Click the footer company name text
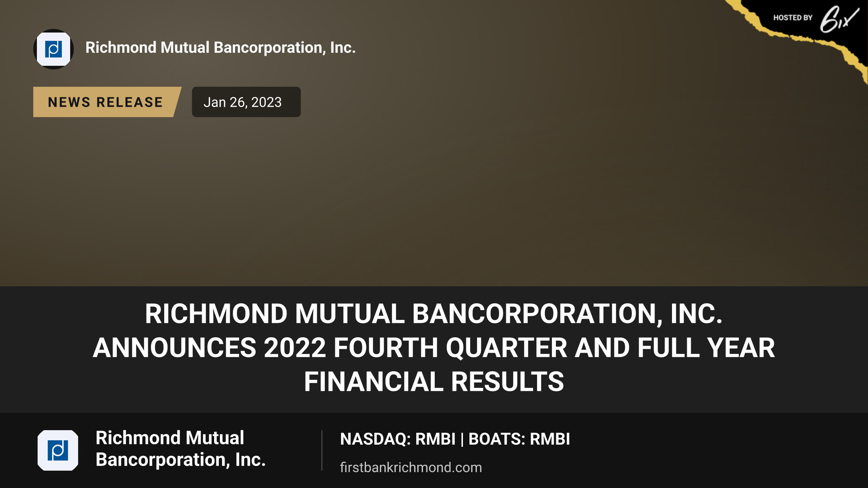This screenshot has width=868, height=488. point(181,449)
